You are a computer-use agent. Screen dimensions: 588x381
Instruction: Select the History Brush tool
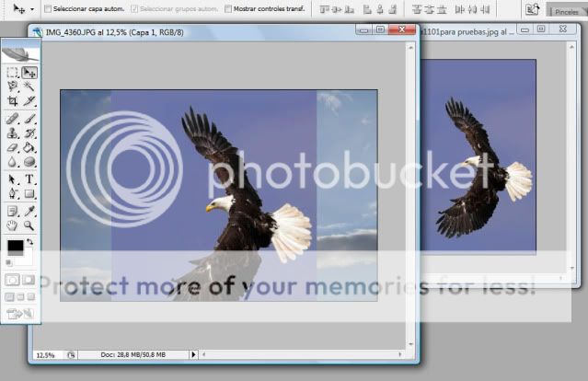coord(29,133)
